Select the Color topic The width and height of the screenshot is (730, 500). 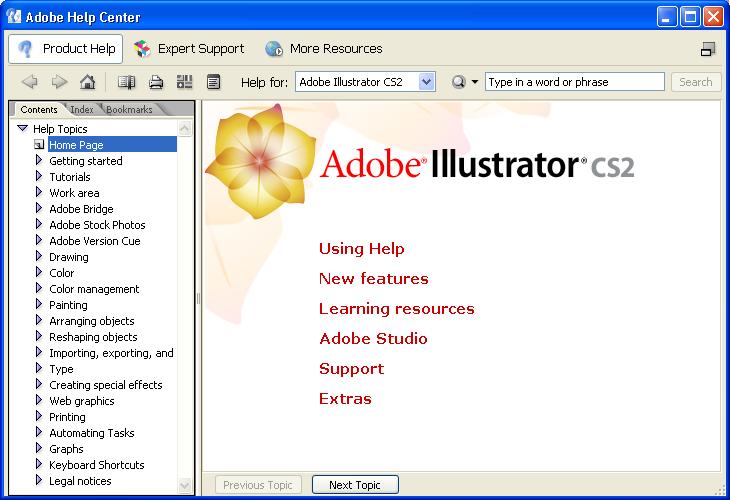click(61, 273)
